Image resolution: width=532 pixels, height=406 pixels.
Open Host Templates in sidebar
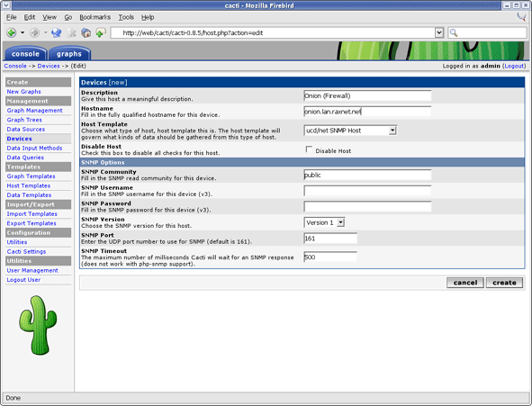click(29, 185)
